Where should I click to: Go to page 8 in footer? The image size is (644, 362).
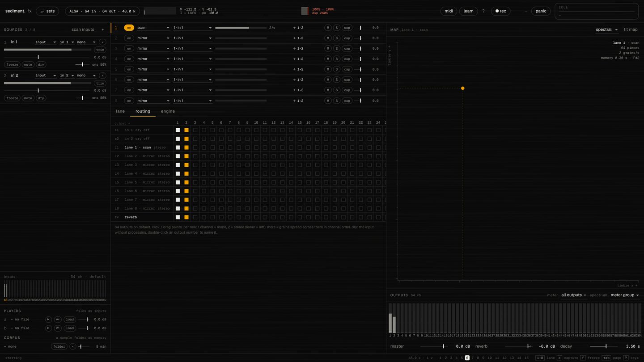(478, 358)
